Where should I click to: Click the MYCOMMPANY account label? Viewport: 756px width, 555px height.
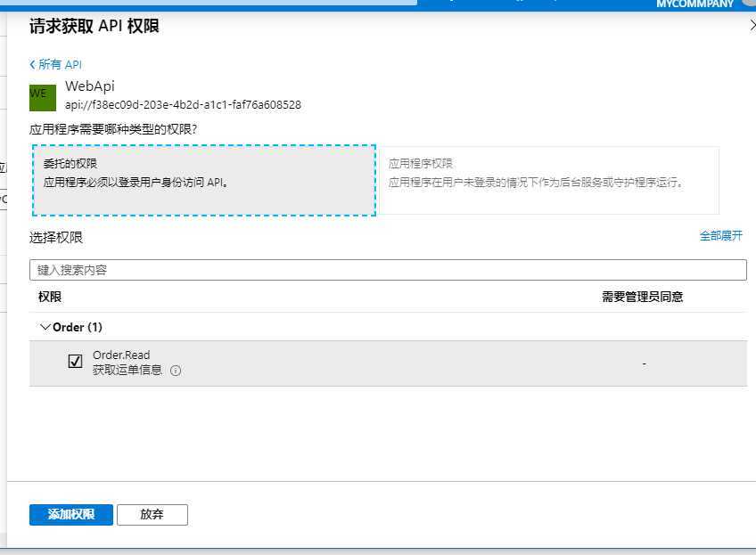[x=694, y=4]
